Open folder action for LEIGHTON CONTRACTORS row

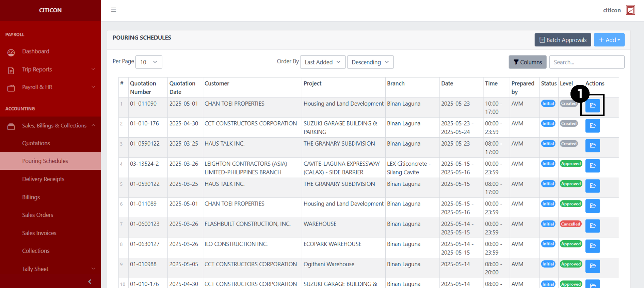tap(592, 166)
